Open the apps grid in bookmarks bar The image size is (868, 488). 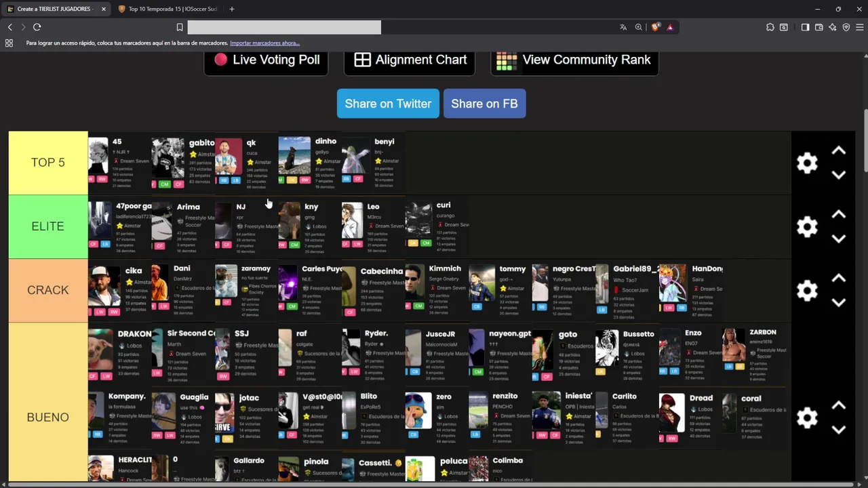(9, 43)
